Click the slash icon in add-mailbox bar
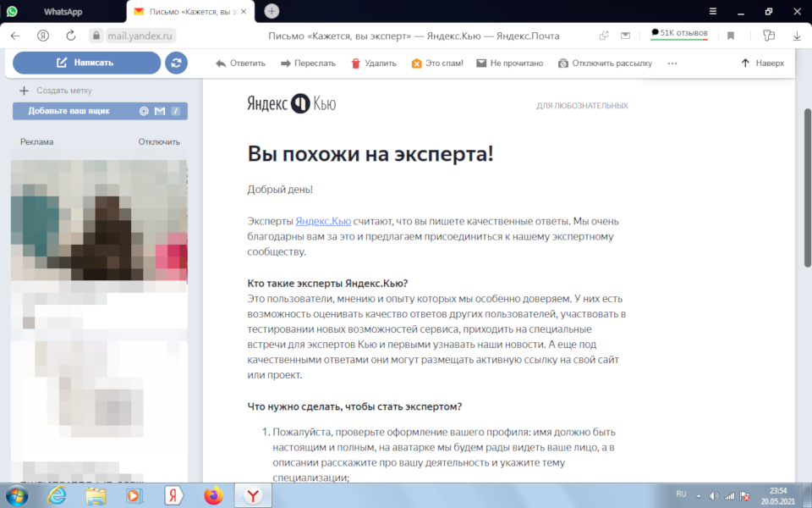The height and width of the screenshot is (508, 812). (x=176, y=111)
